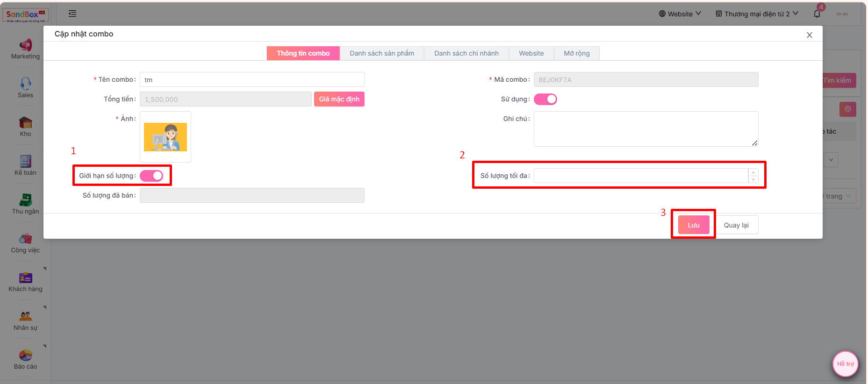Click the Tên combo input field

[x=252, y=80]
